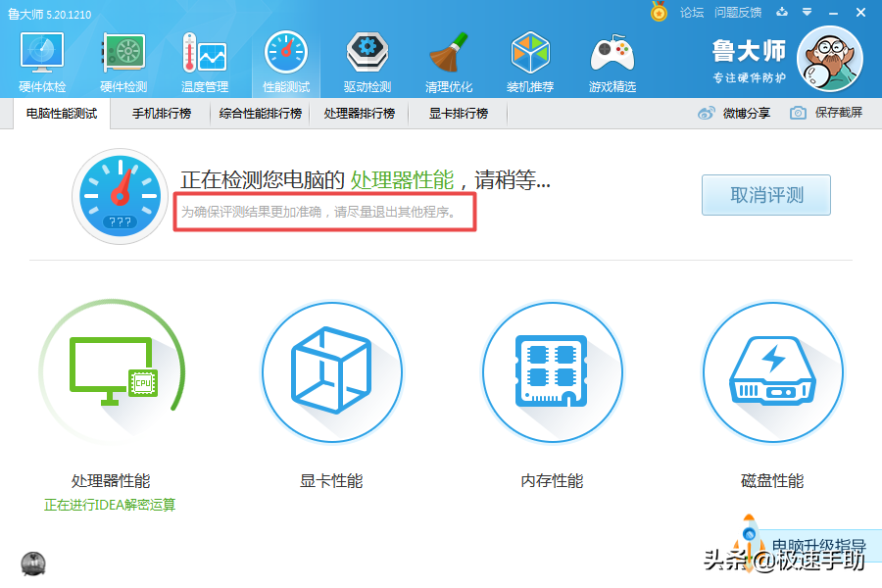This screenshot has width=882, height=588.
Task: Click 磁盘性能 label
Action: tap(772, 480)
